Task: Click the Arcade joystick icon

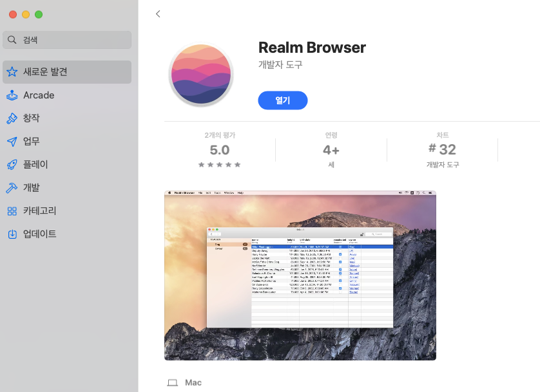Action: pos(12,95)
